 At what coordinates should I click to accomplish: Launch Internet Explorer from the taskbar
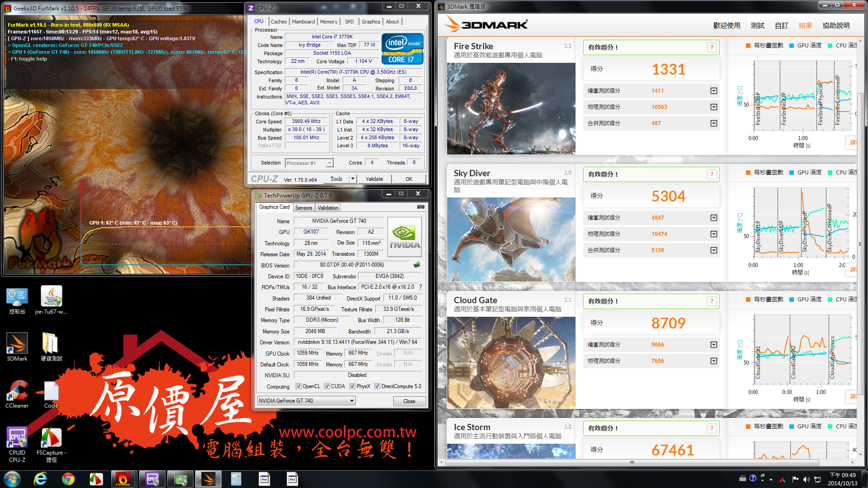[41, 479]
